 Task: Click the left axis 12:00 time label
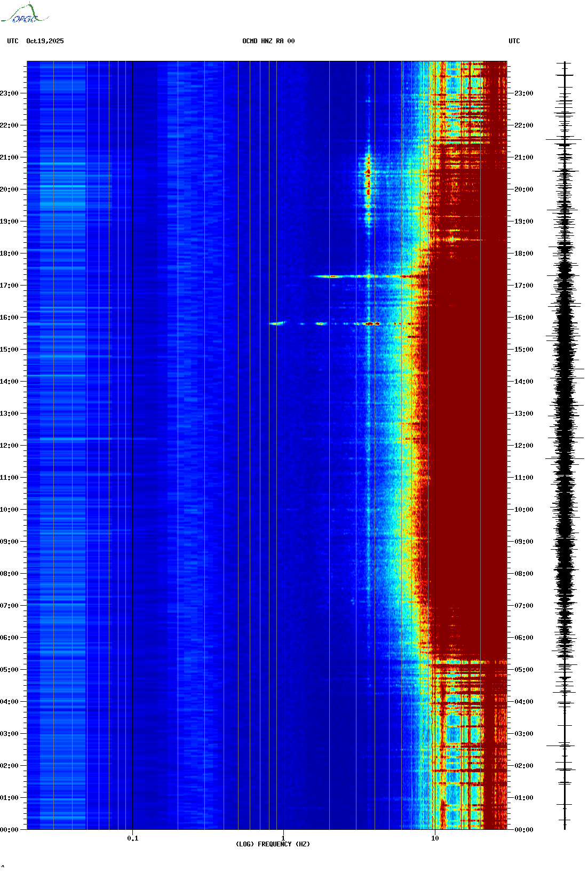click(9, 446)
